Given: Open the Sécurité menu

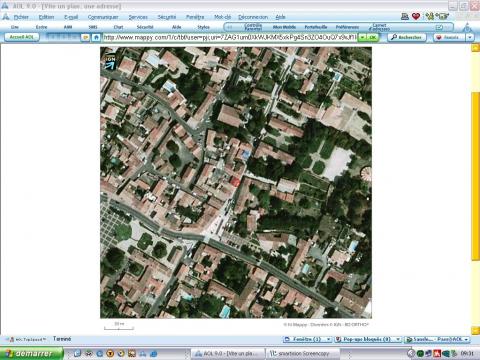Looking at the screenshot, I should pos(167,17).
